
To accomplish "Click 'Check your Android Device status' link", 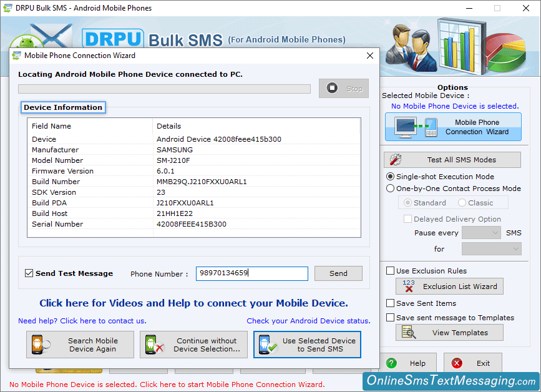I will (x=308, y=321).
